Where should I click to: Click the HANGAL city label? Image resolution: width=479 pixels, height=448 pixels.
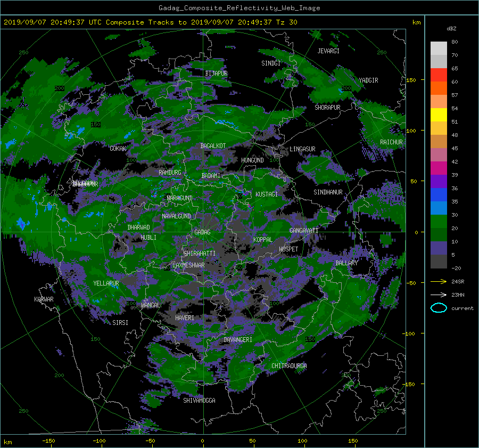pyautogui.click(x=151, y=305)
